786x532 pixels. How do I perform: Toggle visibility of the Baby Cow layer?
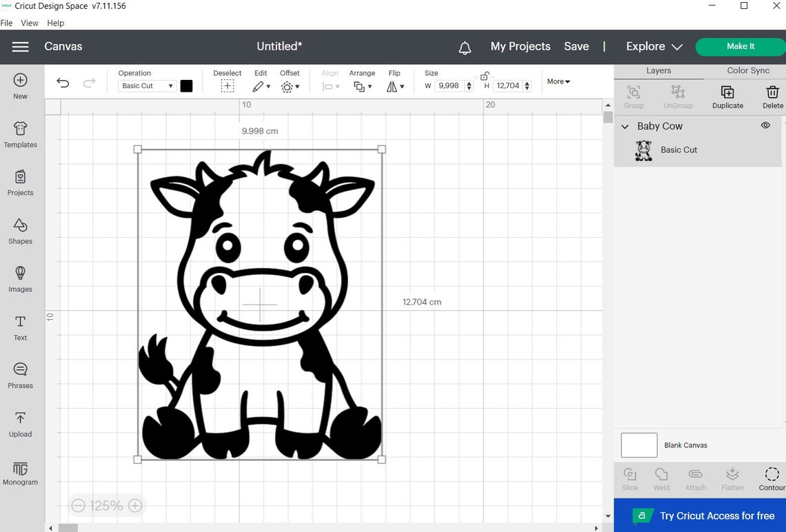(765, 125)
